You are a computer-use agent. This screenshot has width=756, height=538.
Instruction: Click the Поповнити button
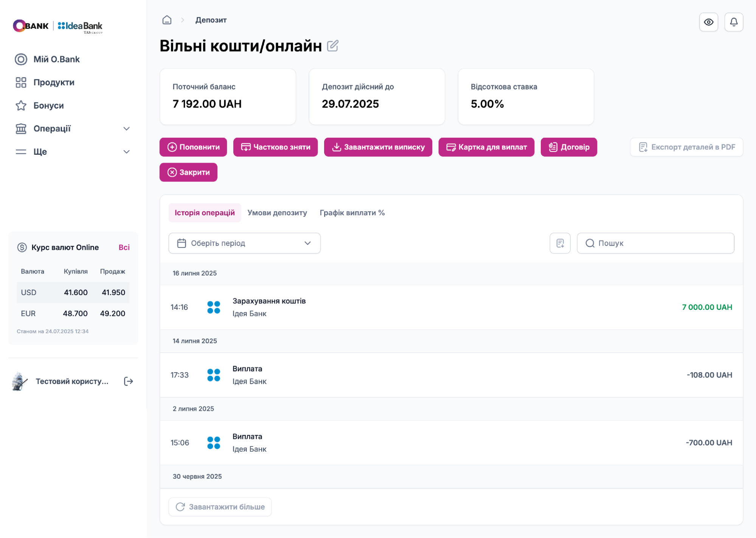pyautogui.click(x=193, y=147)
